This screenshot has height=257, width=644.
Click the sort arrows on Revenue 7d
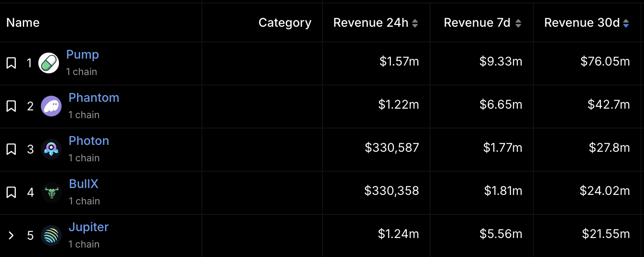point(518,22)
